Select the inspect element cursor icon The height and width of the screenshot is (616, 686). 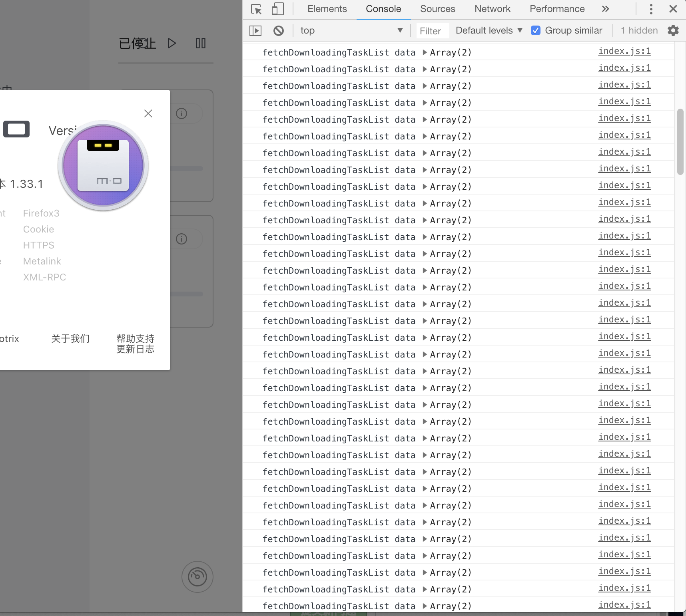[x=256, y=9]
